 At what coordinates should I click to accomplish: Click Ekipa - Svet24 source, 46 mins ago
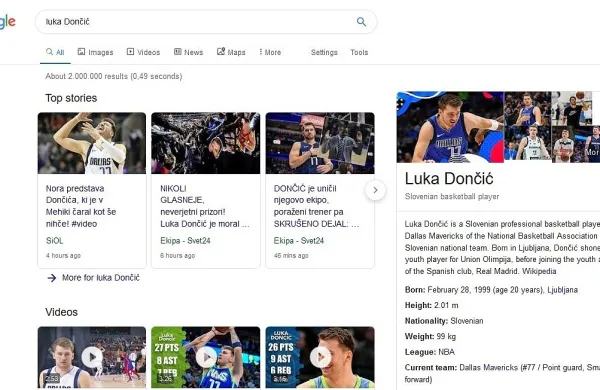coord(299,240)
